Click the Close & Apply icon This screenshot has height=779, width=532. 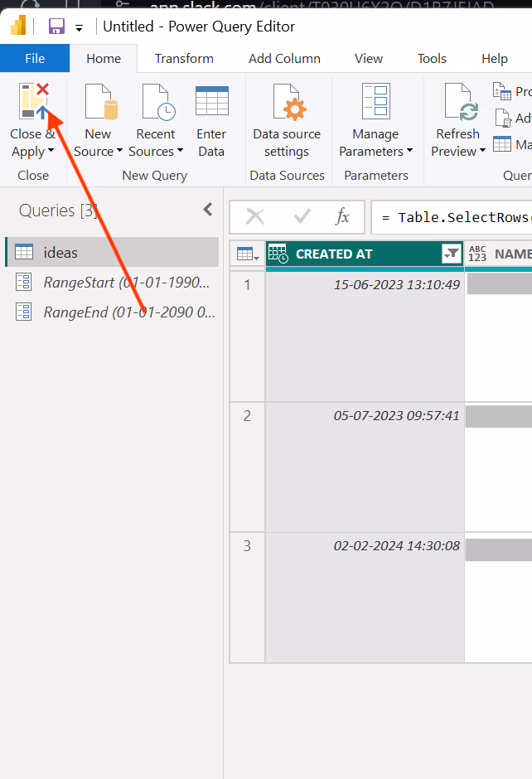coord(34,102)
